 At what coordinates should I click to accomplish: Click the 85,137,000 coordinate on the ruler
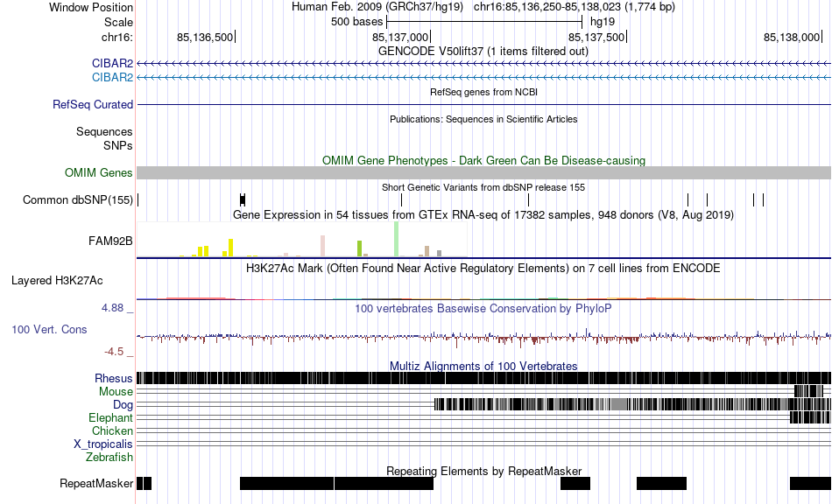400,37
